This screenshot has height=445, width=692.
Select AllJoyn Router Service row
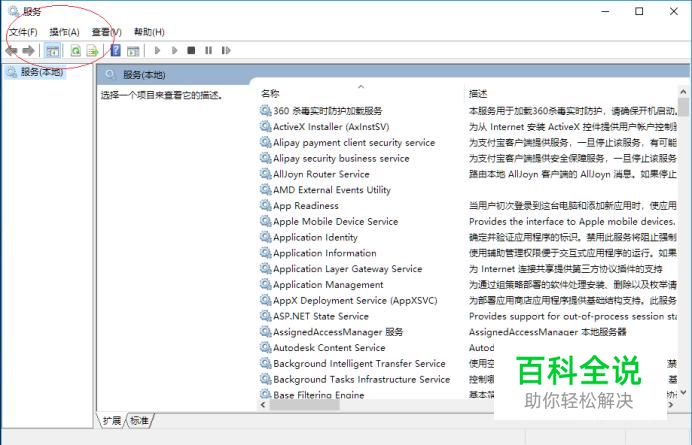(x=321, y=174)
